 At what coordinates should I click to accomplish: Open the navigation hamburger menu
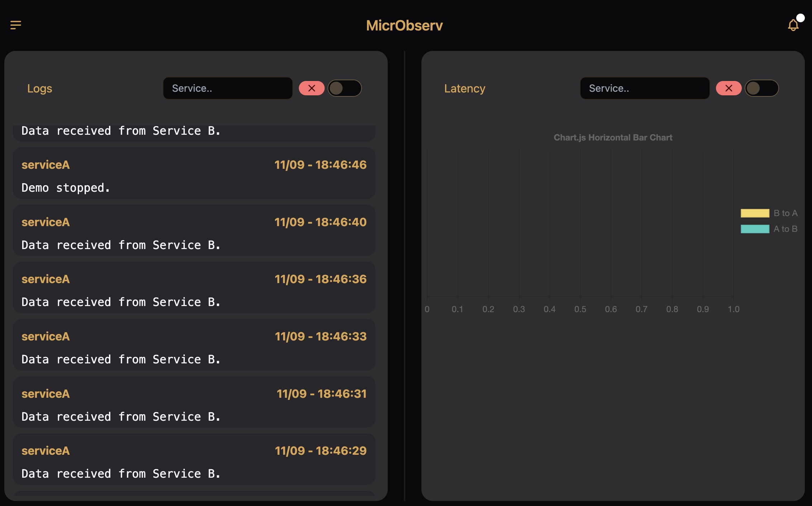point(15,25)
